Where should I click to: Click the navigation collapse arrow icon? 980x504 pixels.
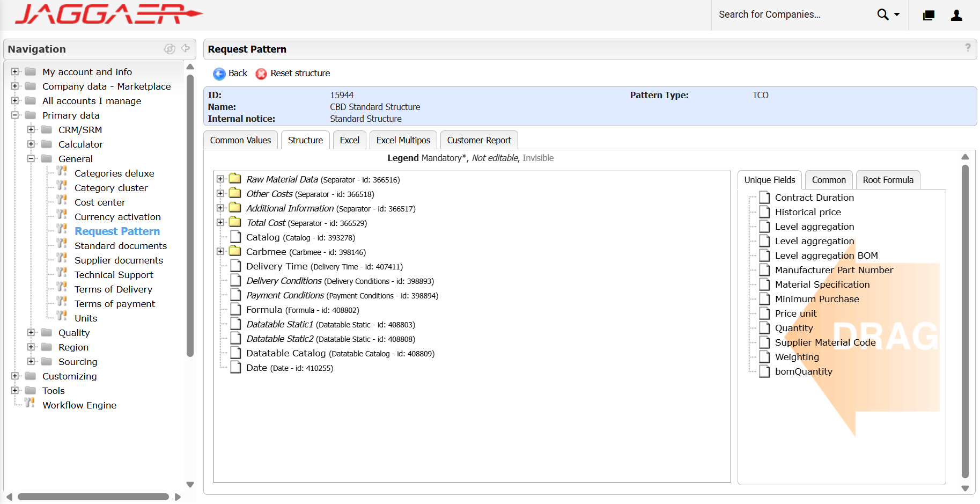point(186,48)
